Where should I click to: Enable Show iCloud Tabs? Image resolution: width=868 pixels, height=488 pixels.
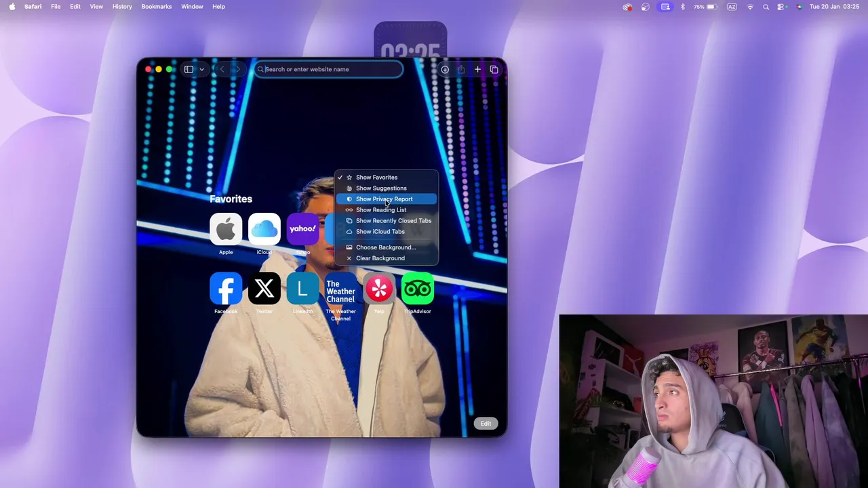click(x=387, y=232)
